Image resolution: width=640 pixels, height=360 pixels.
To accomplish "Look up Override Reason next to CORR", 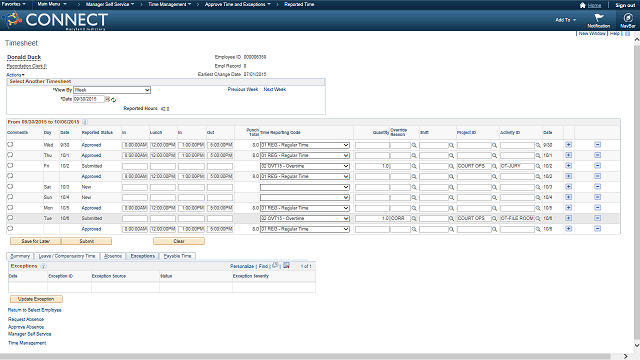I will pos(414,218).
